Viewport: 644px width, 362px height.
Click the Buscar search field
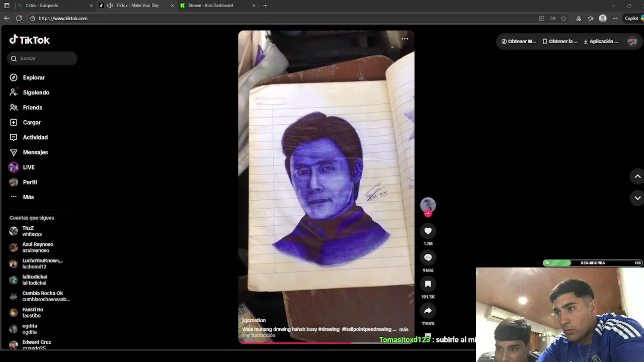(42, 58)
